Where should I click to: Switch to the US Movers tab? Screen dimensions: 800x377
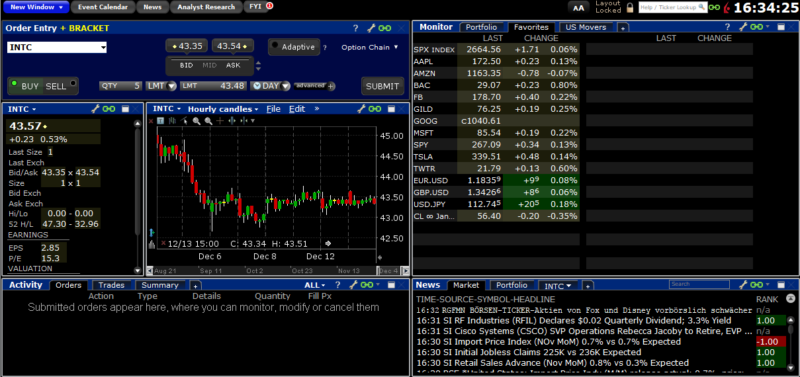tap(587, 27)
